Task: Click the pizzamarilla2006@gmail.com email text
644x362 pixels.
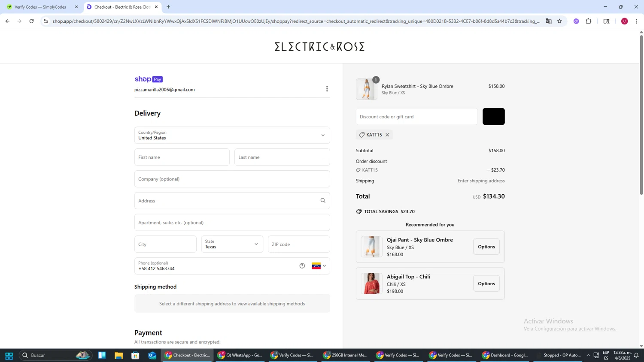Action: pyautogui.click(x=164, y=90)
